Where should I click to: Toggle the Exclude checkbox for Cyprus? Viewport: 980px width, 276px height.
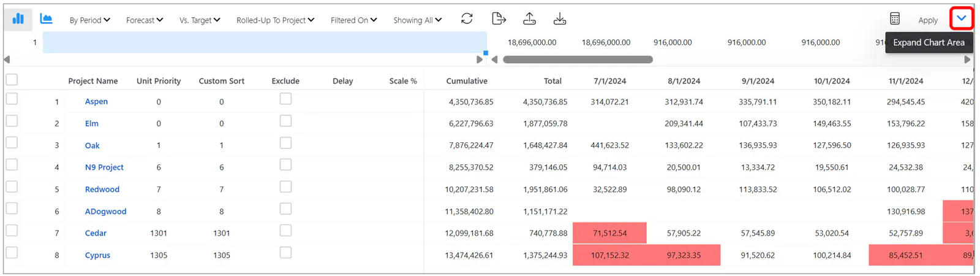pyautogui.click(x=285, y=253)
